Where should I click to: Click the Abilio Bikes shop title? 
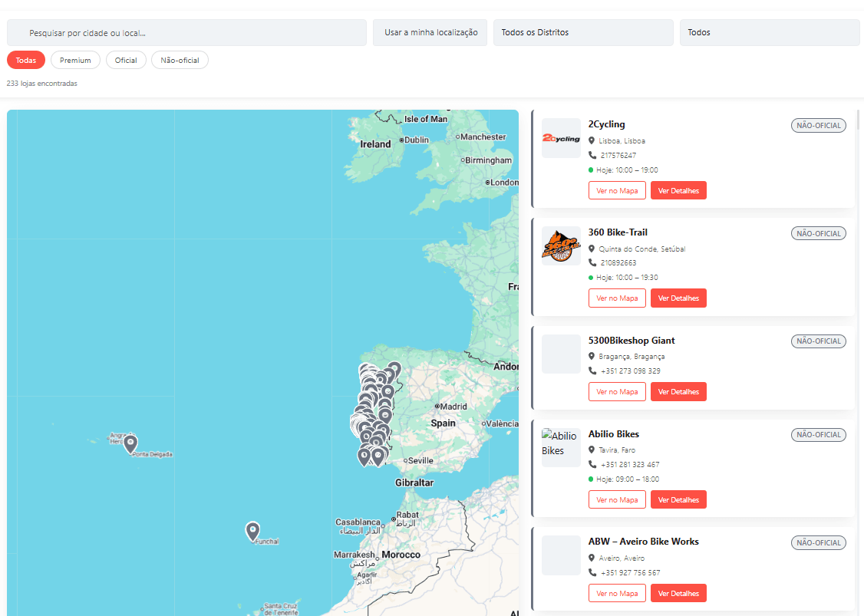[614, 434]
